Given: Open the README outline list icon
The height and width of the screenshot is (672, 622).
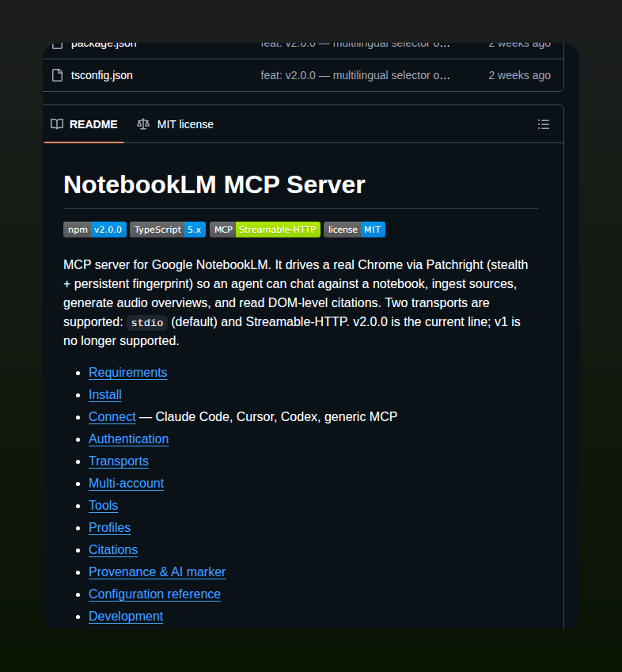Looking at the screenshot, I should point(544,124).
